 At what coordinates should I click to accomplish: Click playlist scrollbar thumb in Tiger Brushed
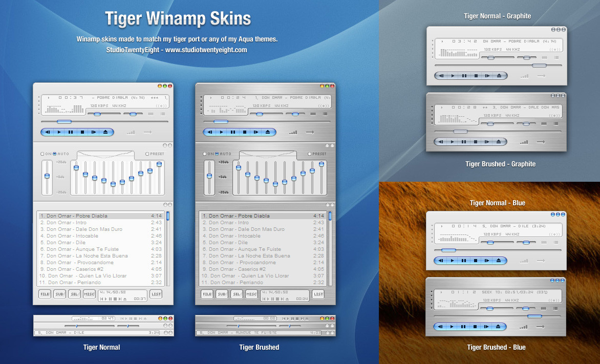pos(330,216)
